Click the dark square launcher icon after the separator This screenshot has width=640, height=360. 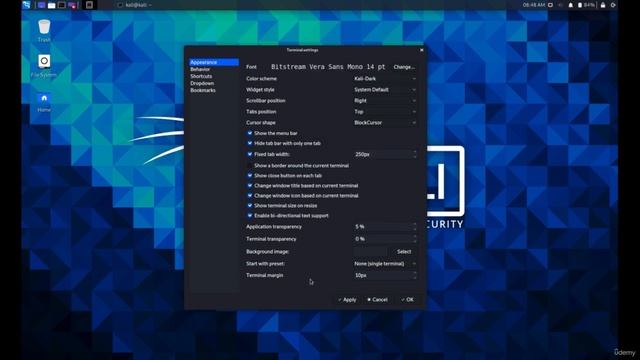click(x=89, y=5)
